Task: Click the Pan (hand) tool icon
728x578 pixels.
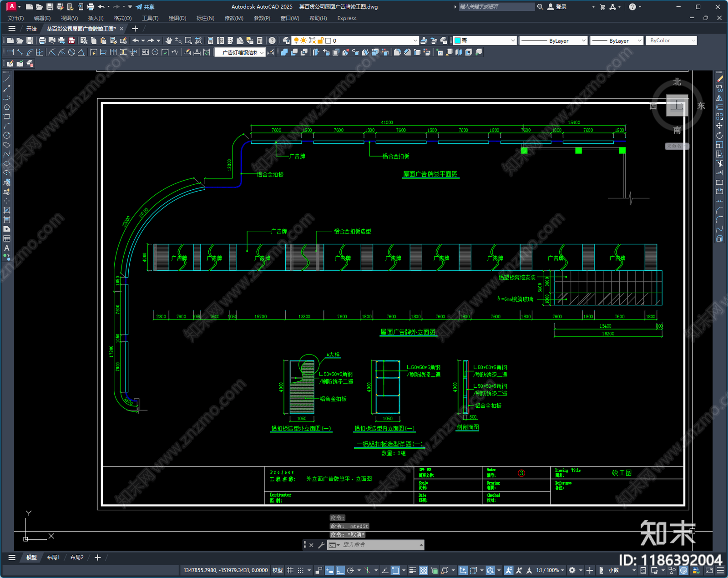Action: [169, 41]
